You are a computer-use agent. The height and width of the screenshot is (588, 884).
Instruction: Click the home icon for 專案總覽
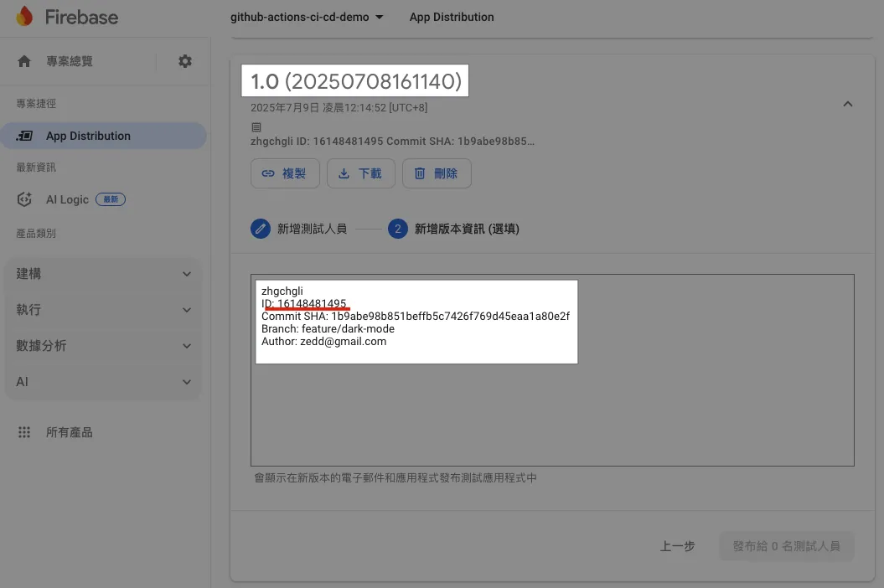click(24, 61)
